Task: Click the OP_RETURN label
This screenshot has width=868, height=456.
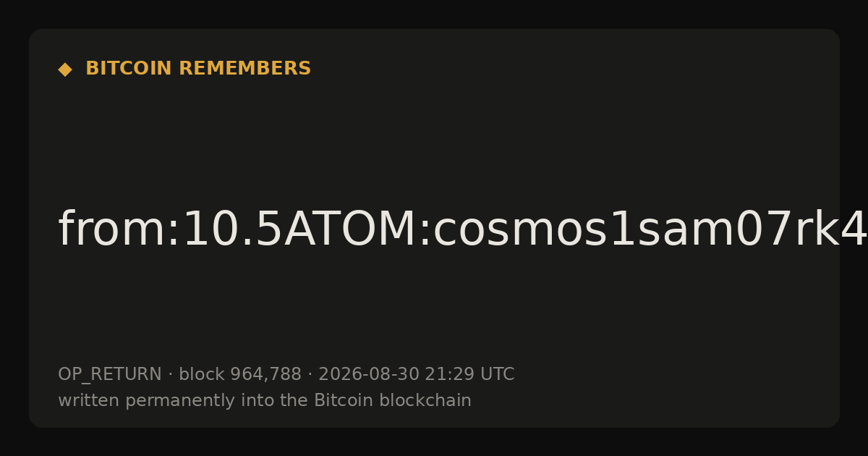Action: point(110,374)
